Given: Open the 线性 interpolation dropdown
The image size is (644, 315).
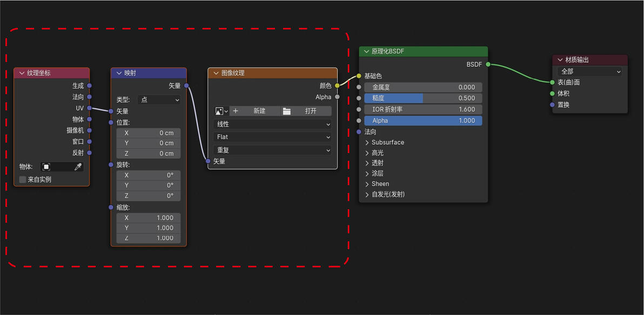Looking at the screenshot, I should [x=272, y=124].
